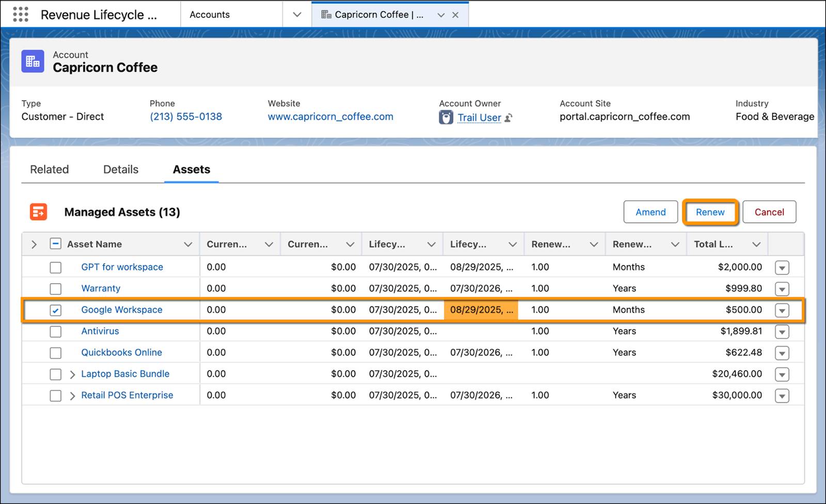The image size is (826, 504).
Task: Click the Trail User avatar icon
Action: pos(446,118)
